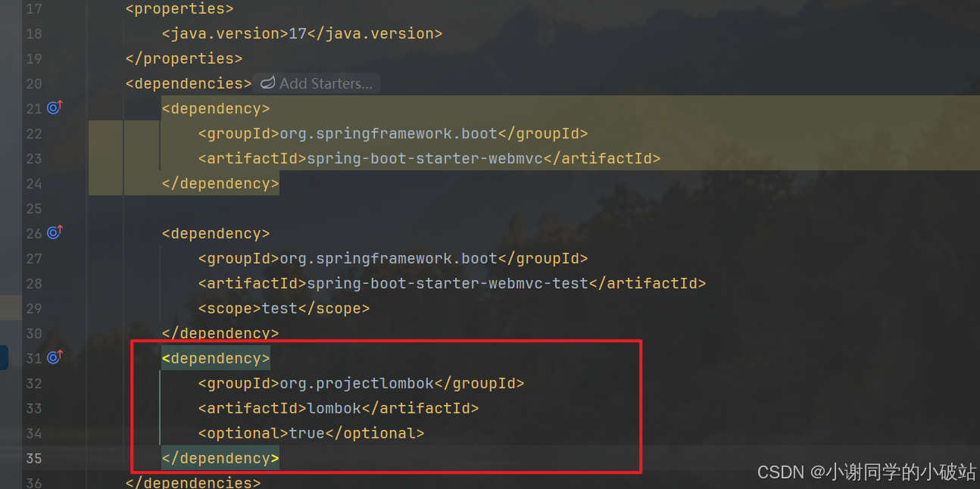Click gutter dependency icon on line 31
Screen dimensions: 980x489
(x=55, y=357)
